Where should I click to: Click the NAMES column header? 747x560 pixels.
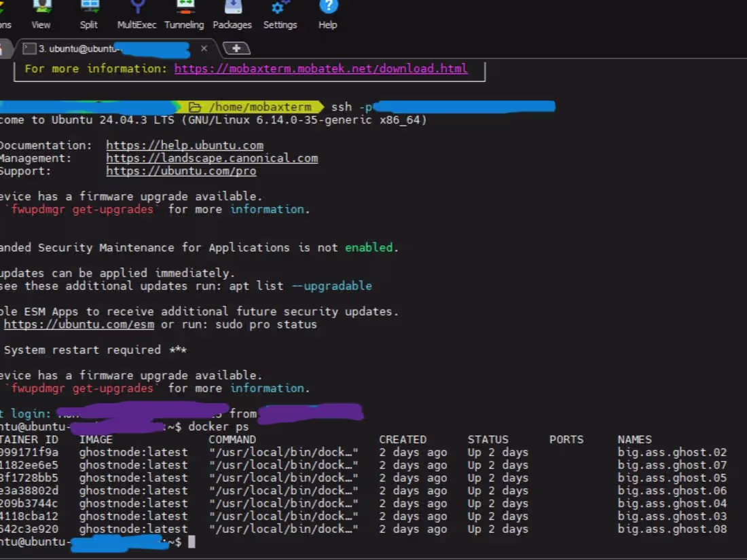634,440
